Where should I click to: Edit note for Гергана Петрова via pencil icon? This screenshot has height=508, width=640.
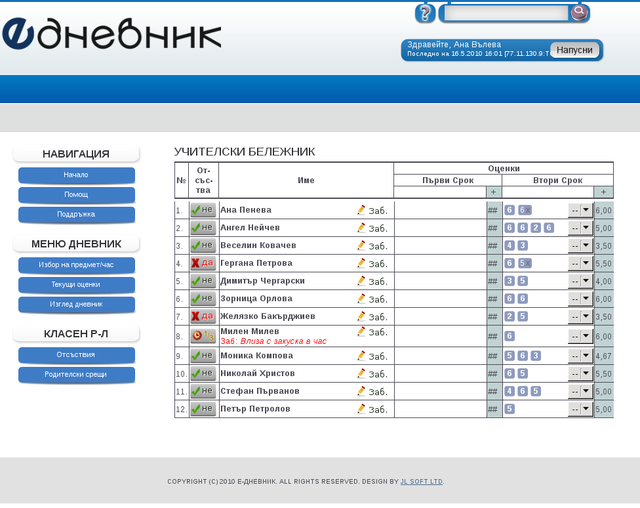tap(361, 263)
